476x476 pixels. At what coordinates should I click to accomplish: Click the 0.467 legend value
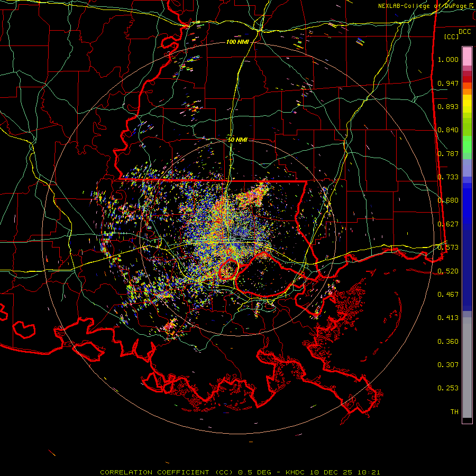click(x=448, y=295)
